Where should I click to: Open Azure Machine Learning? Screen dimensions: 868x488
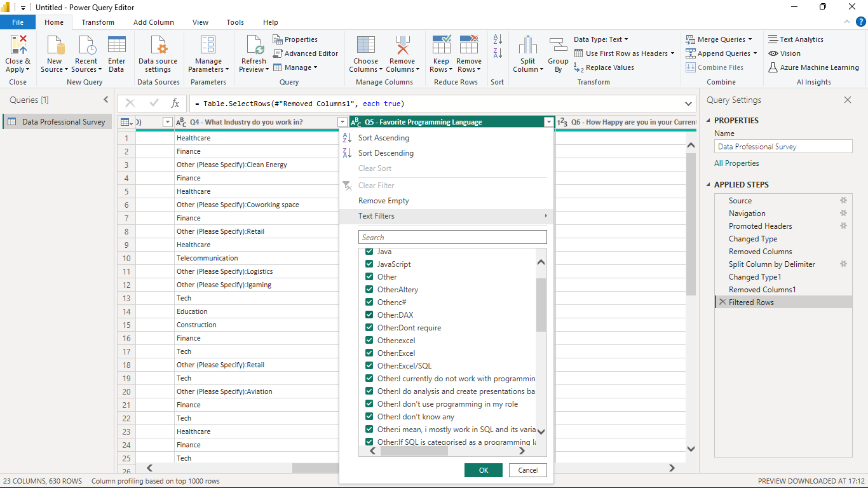click(813, 67)
